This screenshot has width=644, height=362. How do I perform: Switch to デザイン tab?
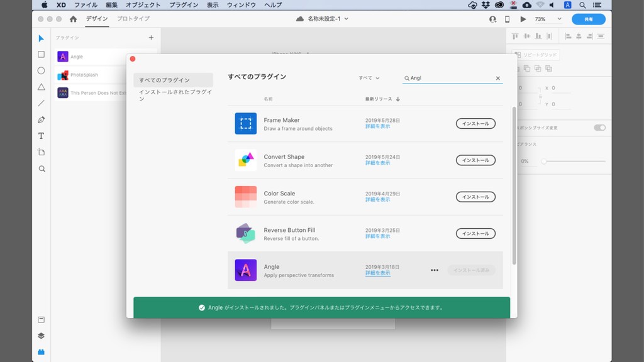97,19
